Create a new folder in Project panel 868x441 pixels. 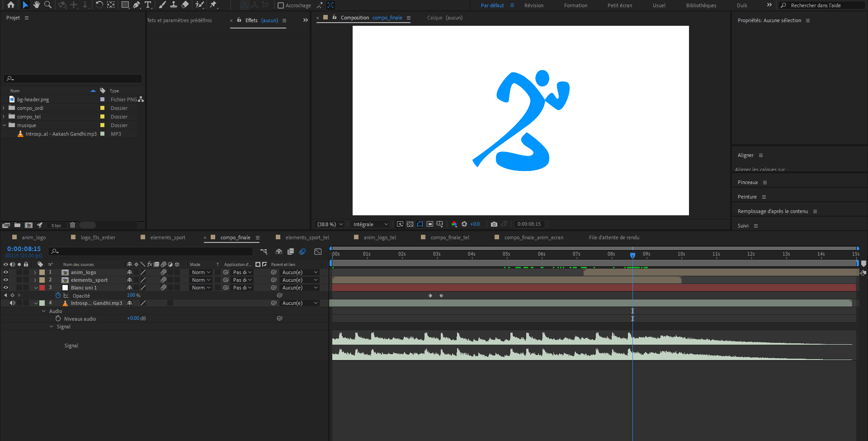pyautogui.click(x=17, y=225)
